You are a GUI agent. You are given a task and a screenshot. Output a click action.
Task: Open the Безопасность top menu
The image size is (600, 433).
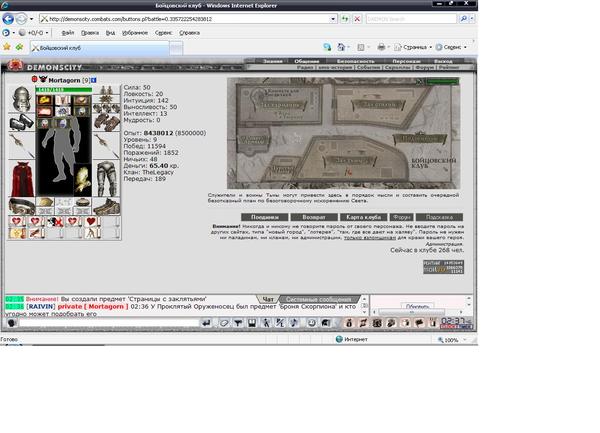[355, 61]
